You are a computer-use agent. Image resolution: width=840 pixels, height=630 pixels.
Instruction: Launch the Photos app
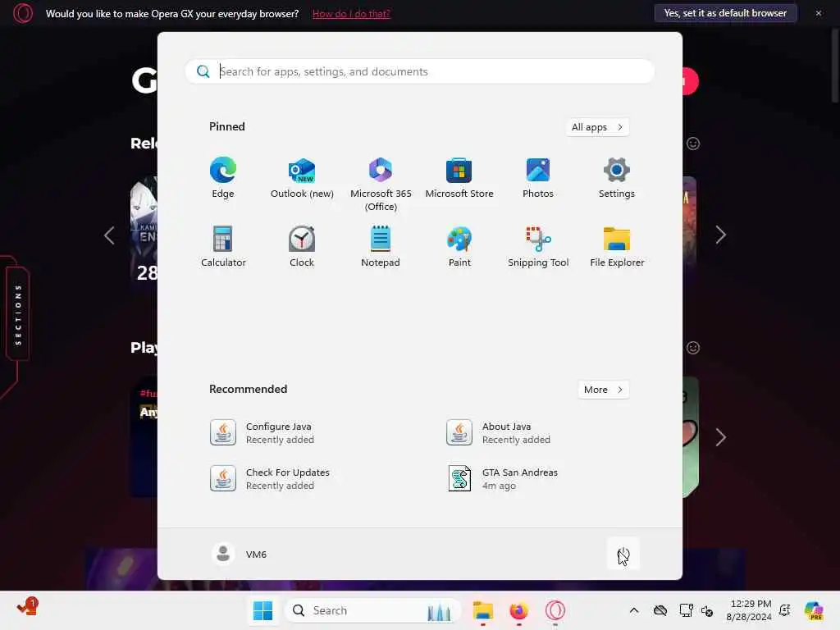[x=538, y=178]
